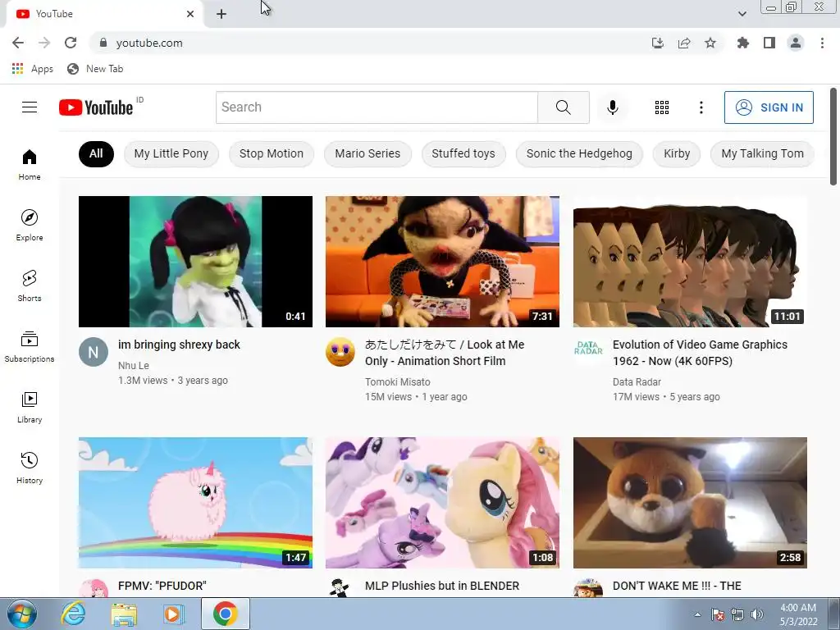This screenshot has width=840, height=630.
Task: Click the YouTube search input field
Action: click(377, 107)
